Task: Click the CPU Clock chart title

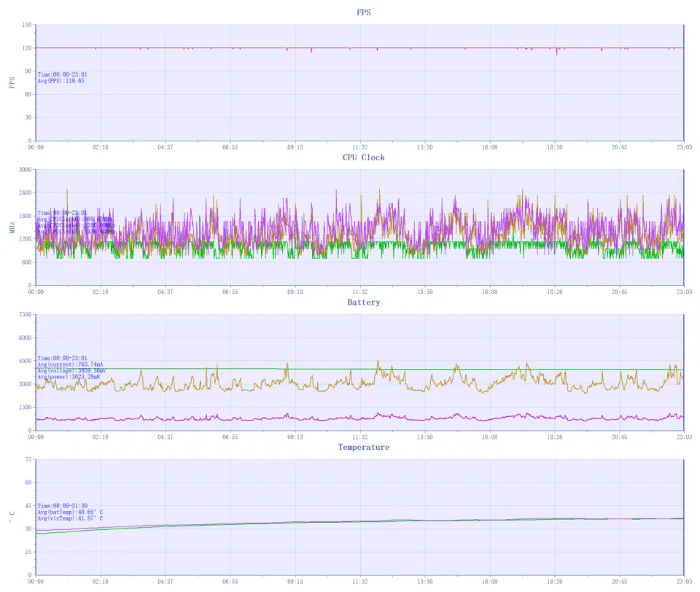Action: (363, 157)
